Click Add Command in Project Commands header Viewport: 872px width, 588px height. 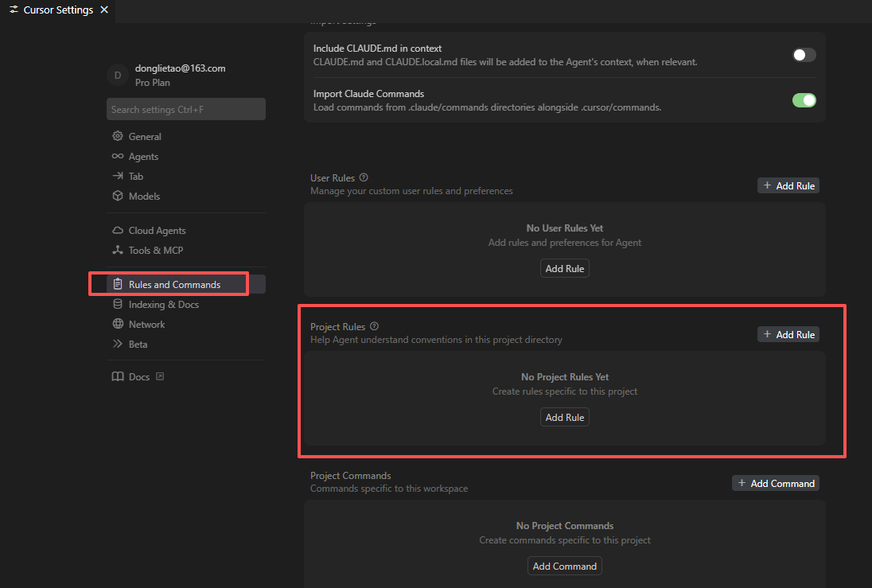pyautogui.click(x=775, y=483)
